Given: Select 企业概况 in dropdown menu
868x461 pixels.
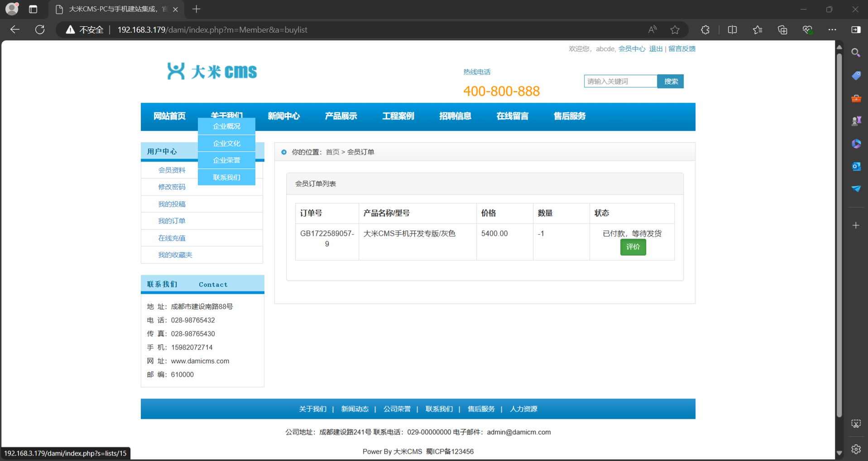Looking at the screenshot, I should click(x=226, y=126).
